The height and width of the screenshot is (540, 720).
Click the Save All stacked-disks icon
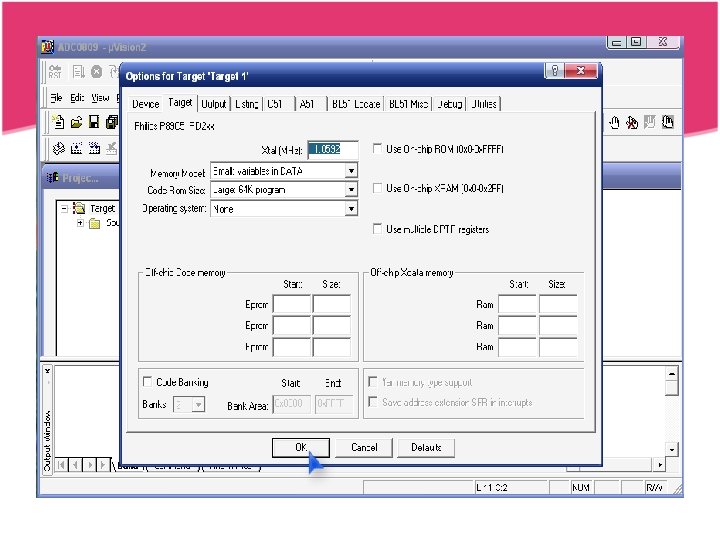tap(112, 122)
